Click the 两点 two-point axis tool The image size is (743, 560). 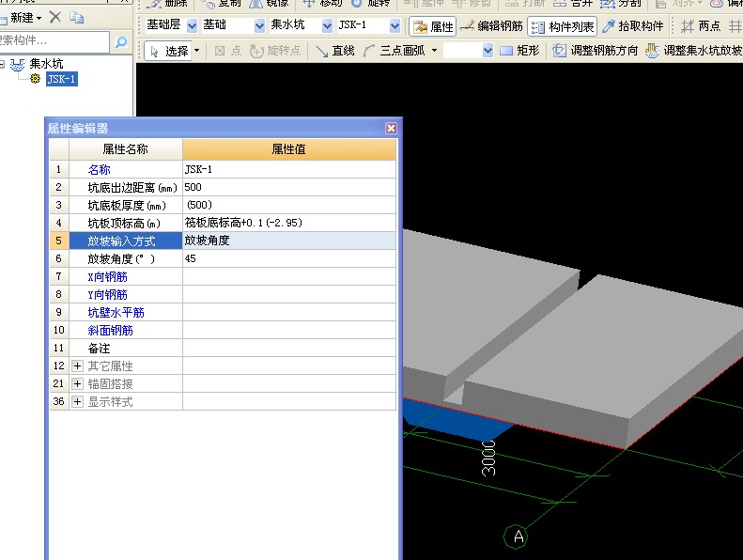[x=701, y=26]
